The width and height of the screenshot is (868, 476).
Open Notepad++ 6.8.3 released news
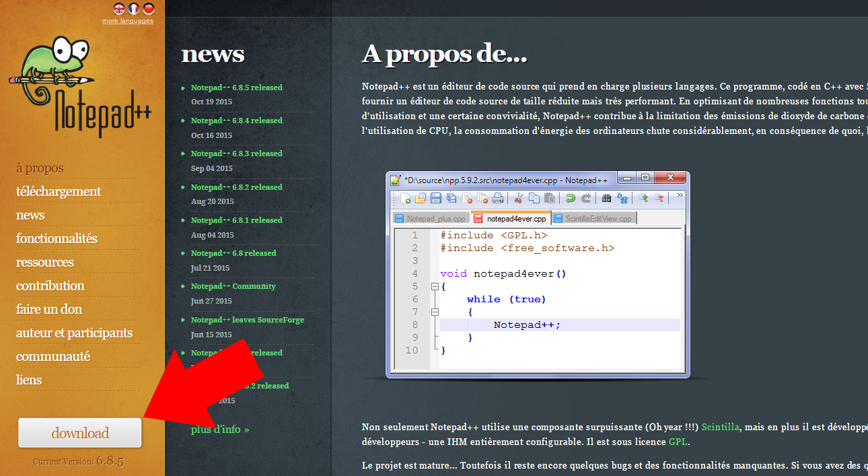pos(236,154)
